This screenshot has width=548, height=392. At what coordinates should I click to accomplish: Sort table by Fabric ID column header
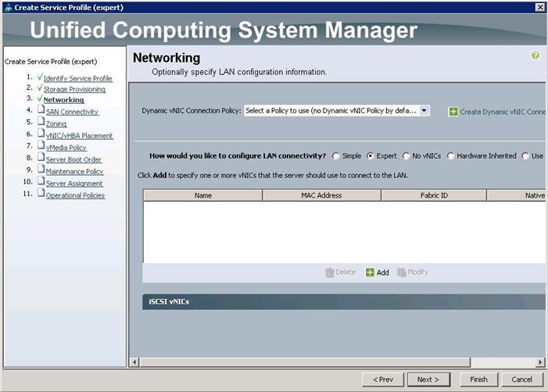pos(434,195)
